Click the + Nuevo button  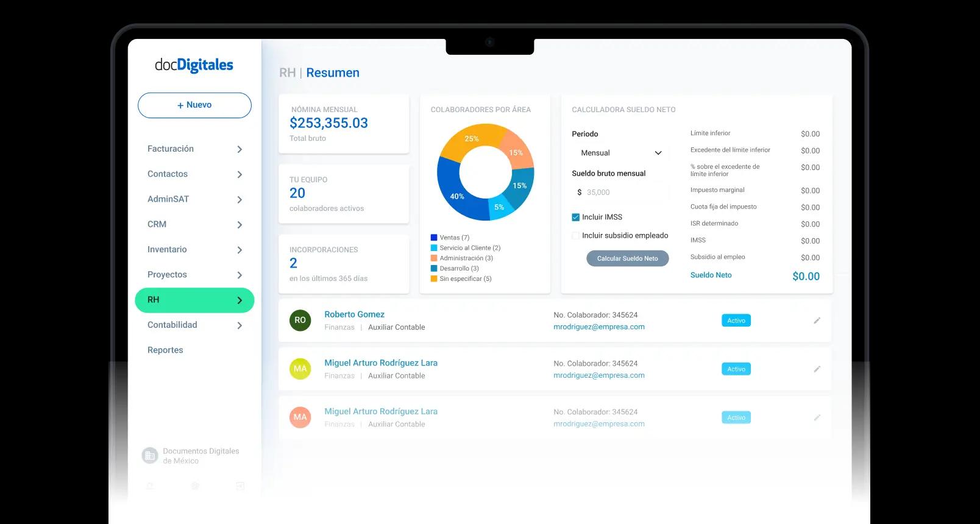(194, 105)
